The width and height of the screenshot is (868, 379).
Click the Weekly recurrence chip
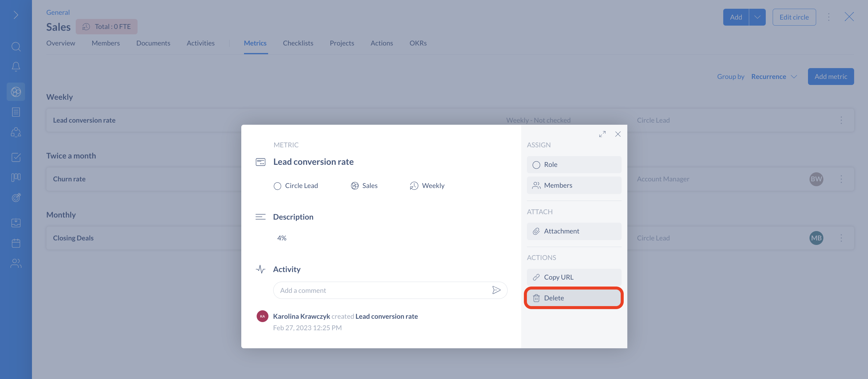(427, 186)
